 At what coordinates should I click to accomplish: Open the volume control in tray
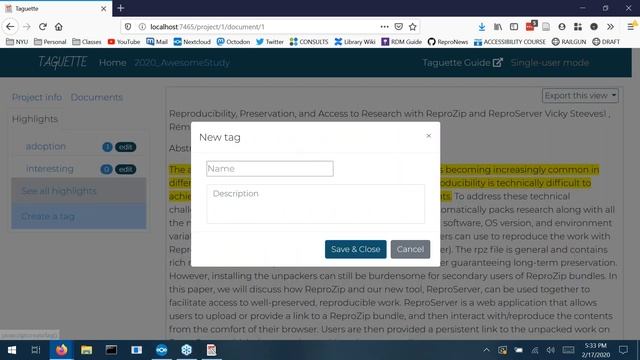click(x=551, y=350)
